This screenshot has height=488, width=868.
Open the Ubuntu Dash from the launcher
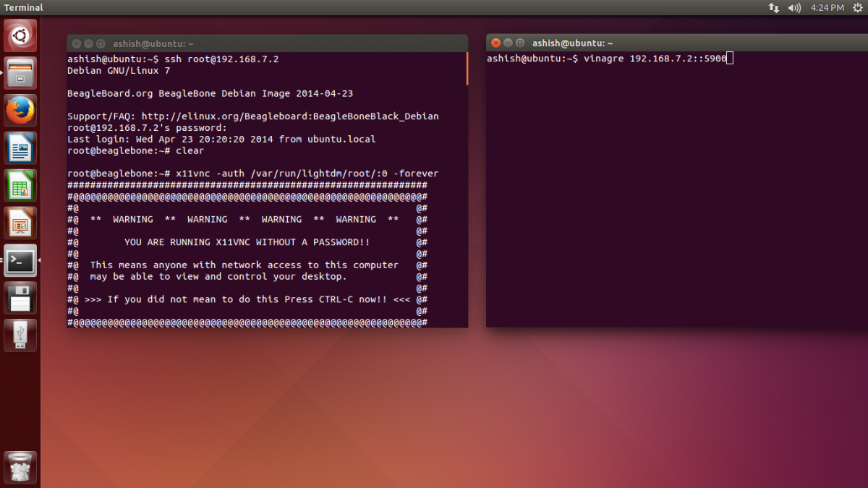tap(20, 35)
